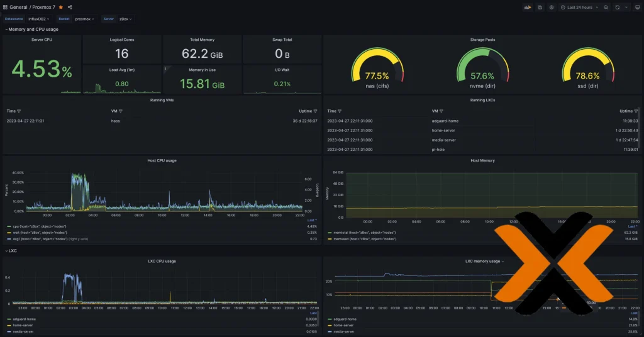Open the Datasource InfluxDB2 dropdown
Image resolution: width=644 pixels, height=337 pixels.
click(x=39, y=19)
